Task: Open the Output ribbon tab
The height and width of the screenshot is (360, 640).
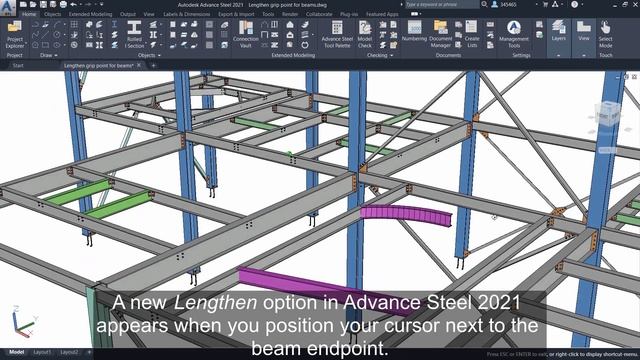Action: 128,14
